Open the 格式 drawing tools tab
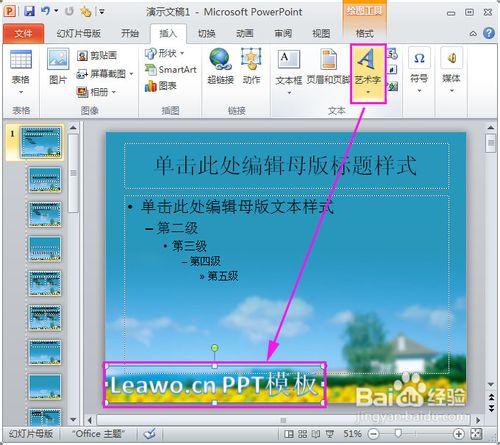The height and width of the screenshot is (445, 500). point(365,34)
